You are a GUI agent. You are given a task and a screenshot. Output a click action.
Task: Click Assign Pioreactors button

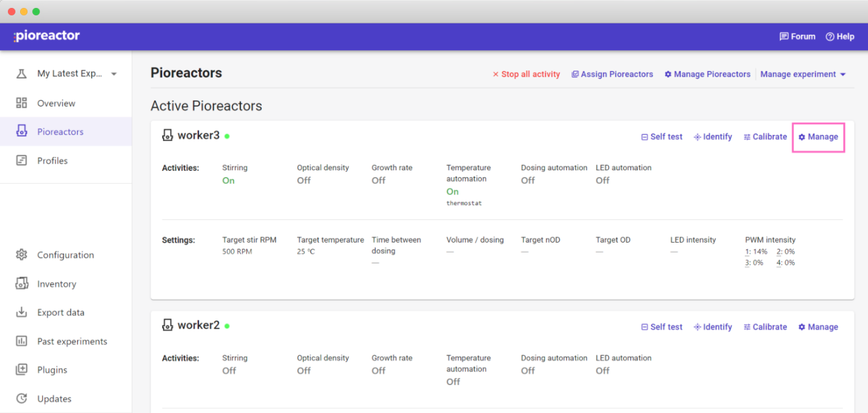tap(612, 74)
